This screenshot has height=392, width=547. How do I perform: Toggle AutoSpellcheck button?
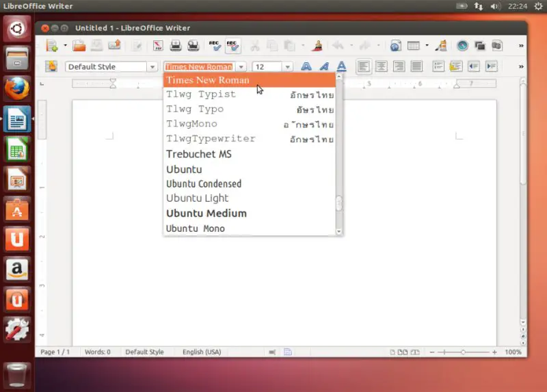(x=232, y=46)
